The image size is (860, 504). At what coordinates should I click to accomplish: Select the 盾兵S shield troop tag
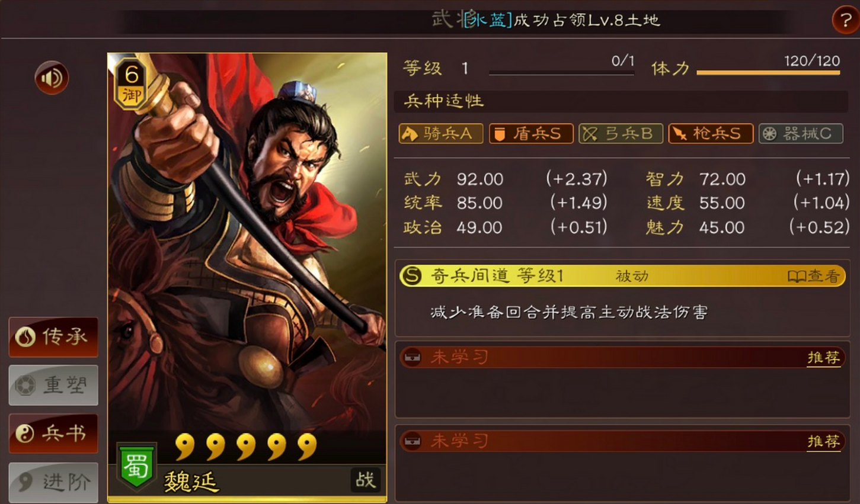pyautogui.click(x=531, y=133)
